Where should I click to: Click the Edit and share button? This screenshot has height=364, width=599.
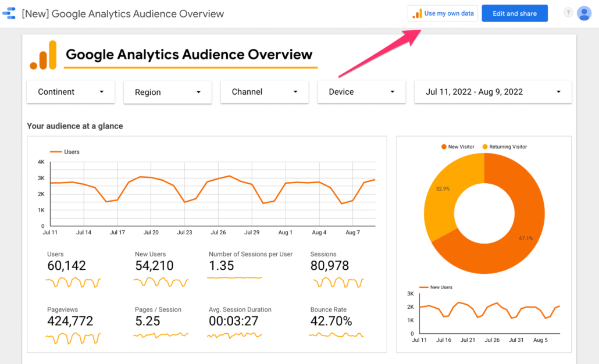tap(515, 13)
